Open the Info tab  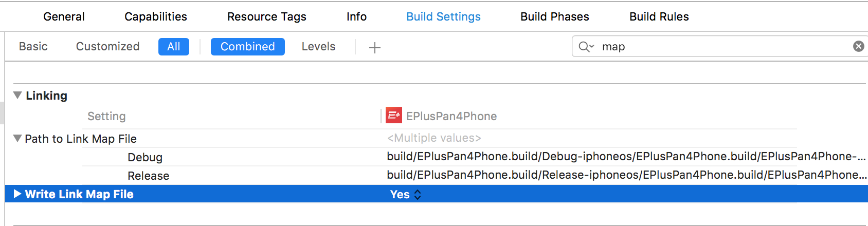(x=356, y=16)
